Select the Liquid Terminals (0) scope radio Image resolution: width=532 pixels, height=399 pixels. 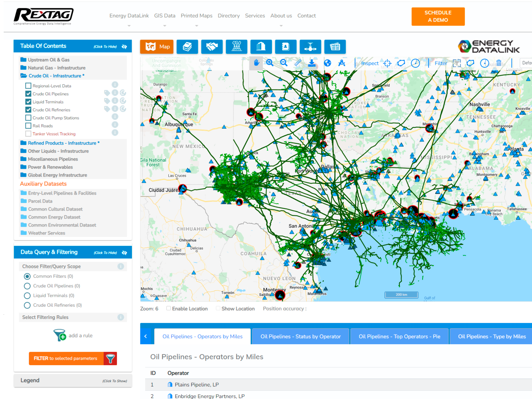click(27, 296)
